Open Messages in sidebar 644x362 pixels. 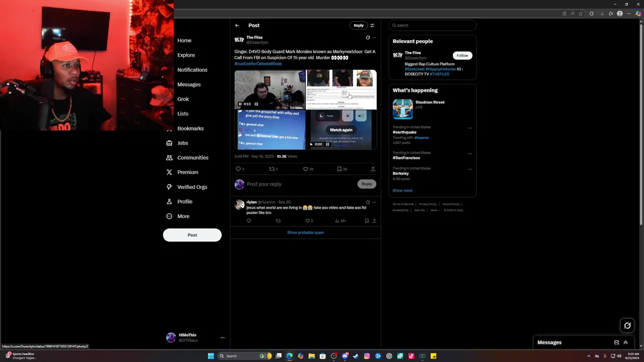(x=189, y=84)
